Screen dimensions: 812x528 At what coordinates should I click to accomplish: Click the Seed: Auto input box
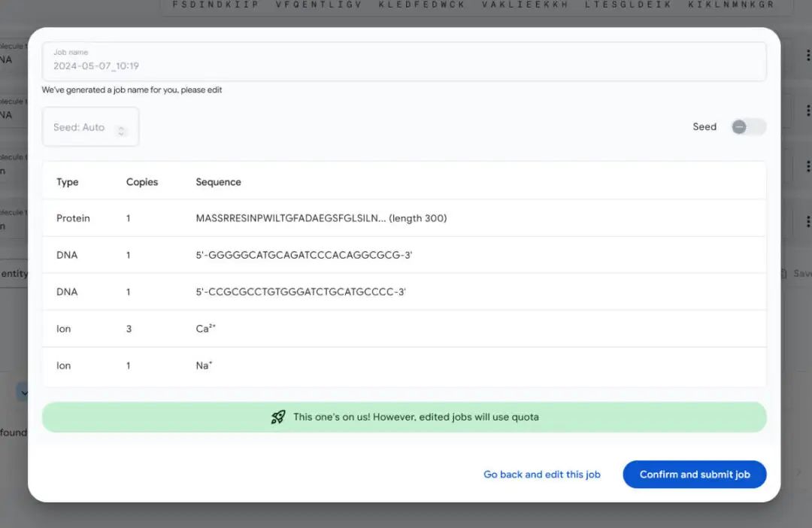click(x=80, y=127)
